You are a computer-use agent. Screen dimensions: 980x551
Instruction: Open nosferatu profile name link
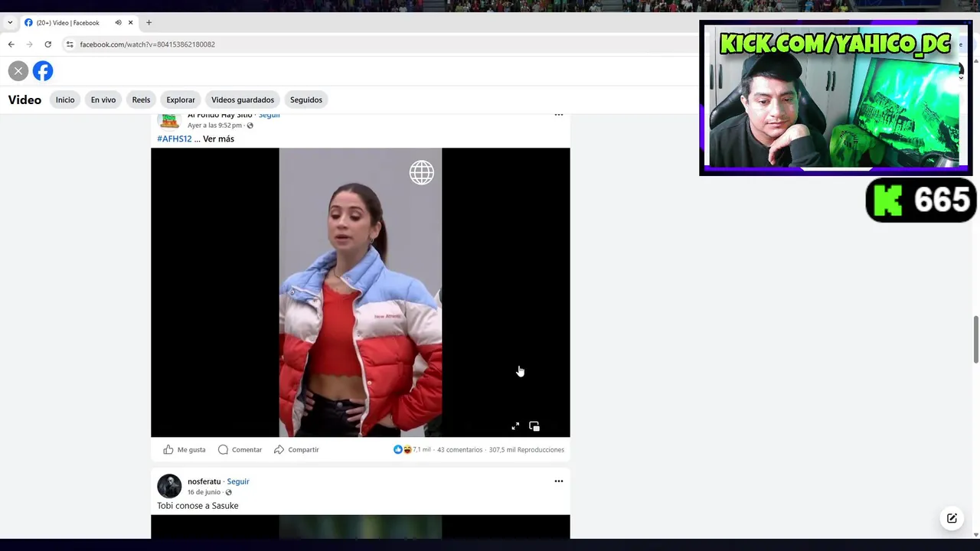[204, 481]
